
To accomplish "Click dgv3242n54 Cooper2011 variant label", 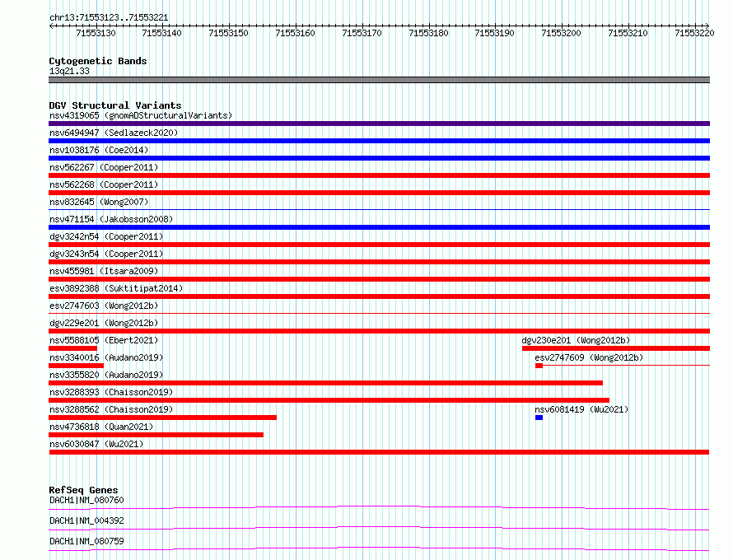I will [x=106, y=236].
